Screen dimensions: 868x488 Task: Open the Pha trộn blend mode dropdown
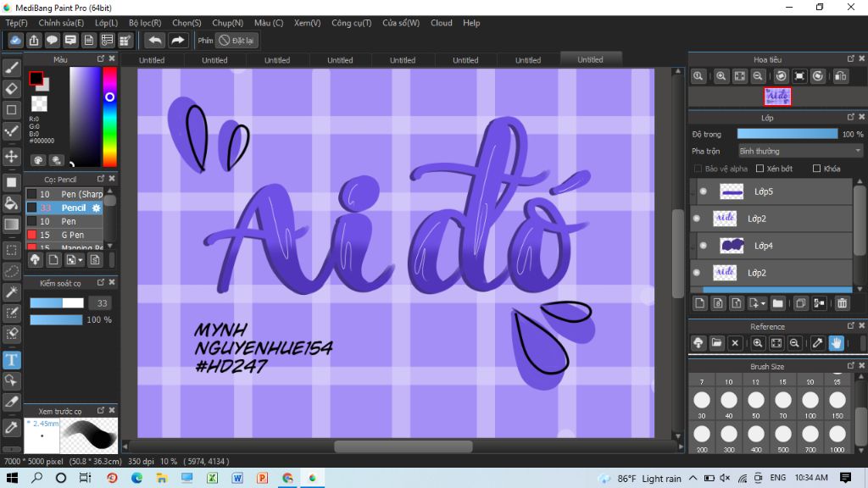[800, 151]
